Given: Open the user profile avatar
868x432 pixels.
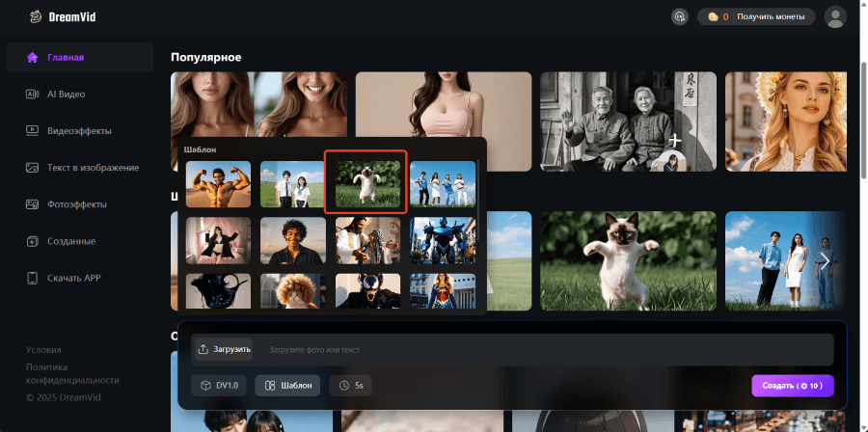Looking at the screenshot, I should coord(835,16).
